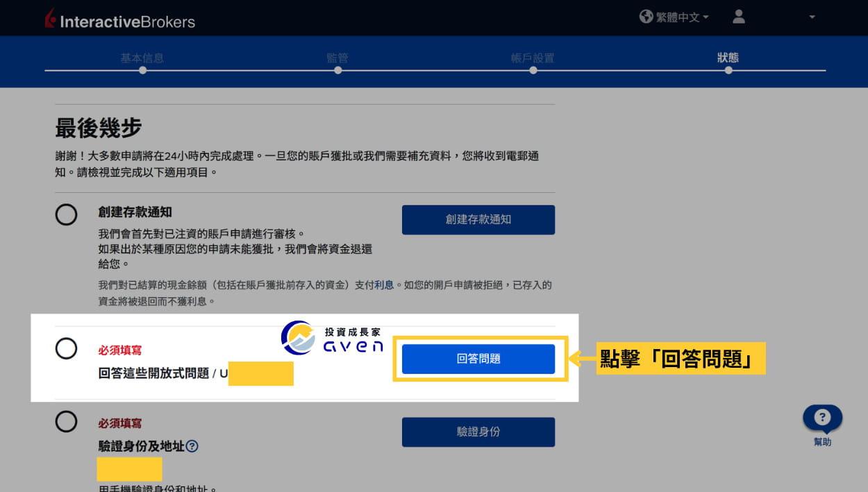Select the 驗證身份及地址 circle indicator
The height and width of the screenshot is (492, 868).
[66, 421]
